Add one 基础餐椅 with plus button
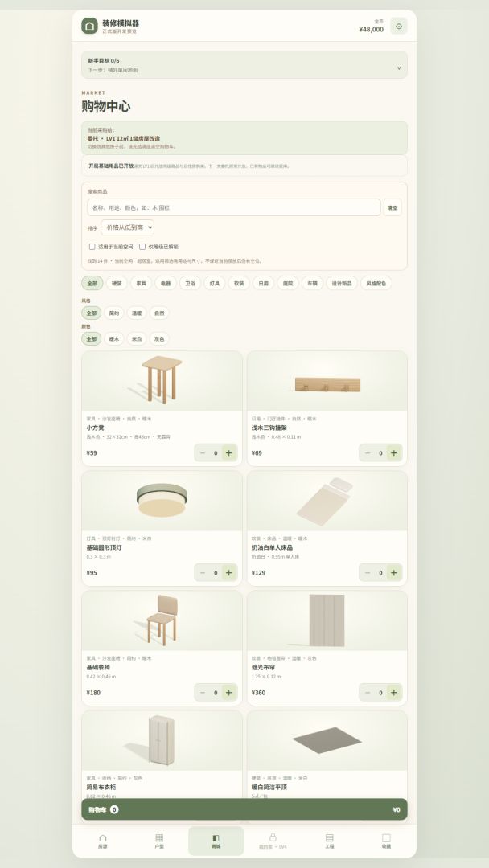Viewport: 489px width, 868px height. tap(228, 692)
